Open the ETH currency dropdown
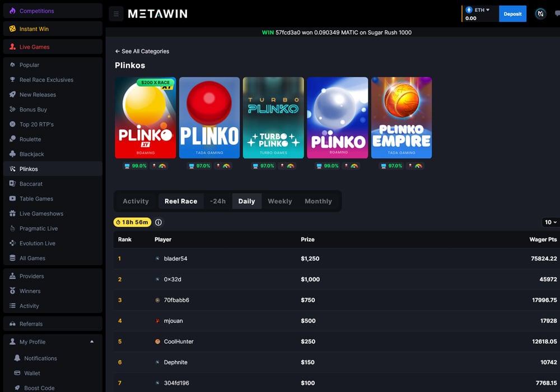The image size is (560, 392). click(481, 10)
